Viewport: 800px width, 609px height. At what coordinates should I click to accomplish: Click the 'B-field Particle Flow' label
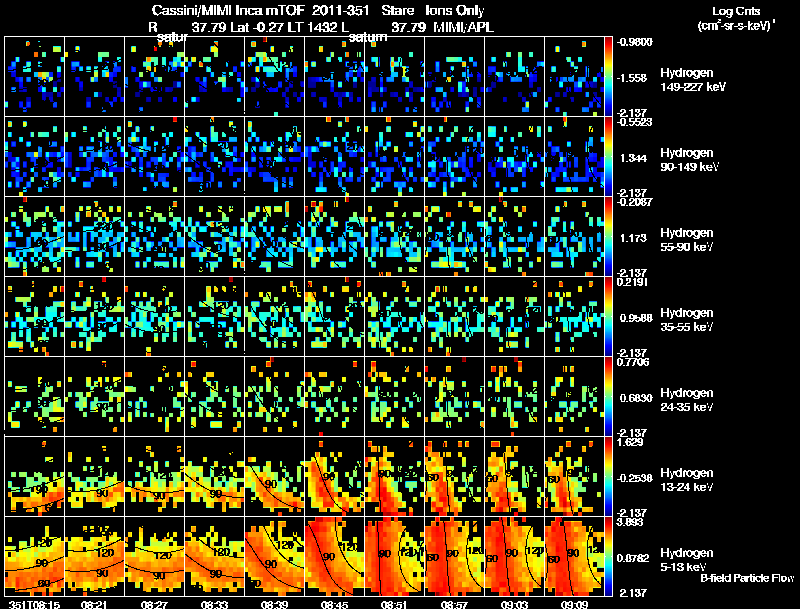tap(747, 578)
